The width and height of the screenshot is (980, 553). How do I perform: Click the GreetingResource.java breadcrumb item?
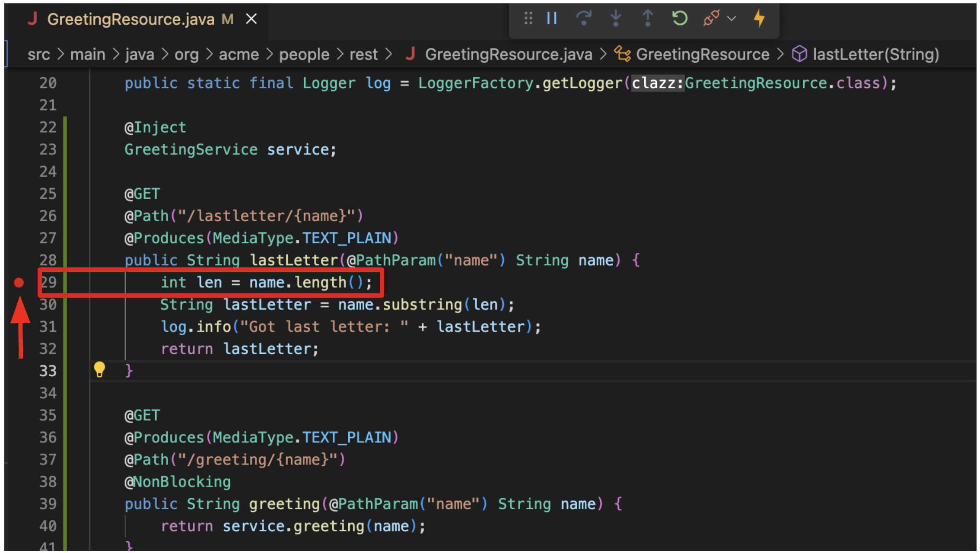(508, 54)
